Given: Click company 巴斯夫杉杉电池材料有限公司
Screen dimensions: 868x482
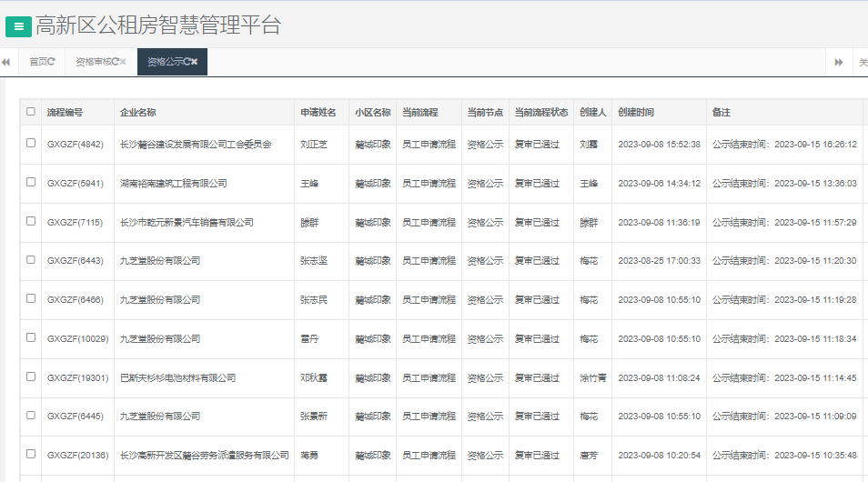Looking at the screenshot, I should click(178, 378).
